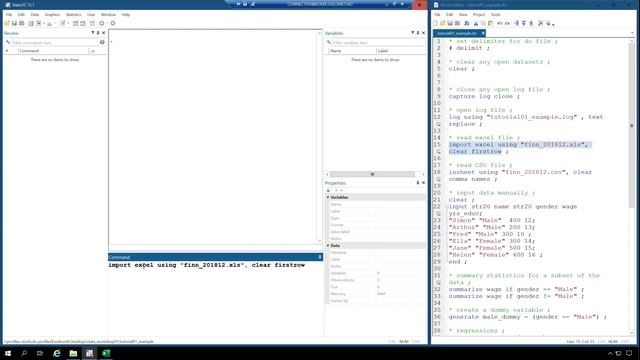Click the Log begin/close icon in Stata toolbar
This screenshot has width=640, height=360.
tap(31, 23)
